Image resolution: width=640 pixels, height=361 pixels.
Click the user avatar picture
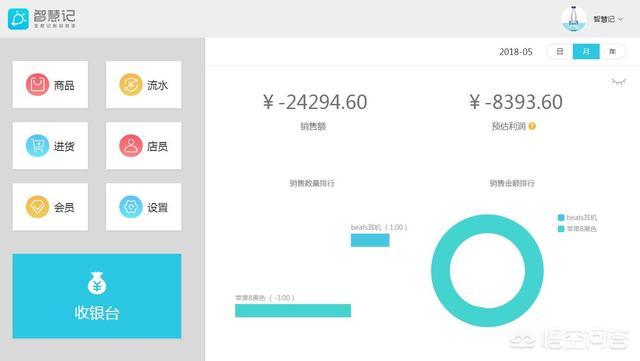(x=573, y=19)
